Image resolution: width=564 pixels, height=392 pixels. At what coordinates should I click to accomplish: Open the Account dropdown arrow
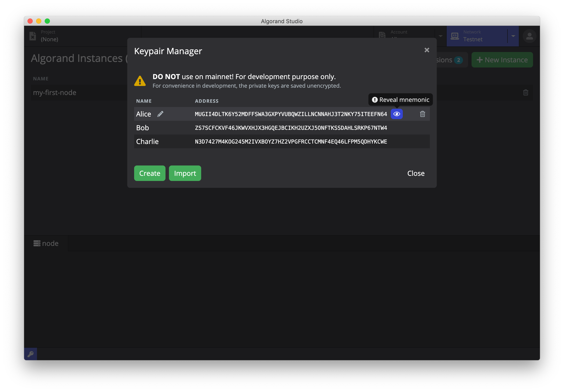(441, 36)
